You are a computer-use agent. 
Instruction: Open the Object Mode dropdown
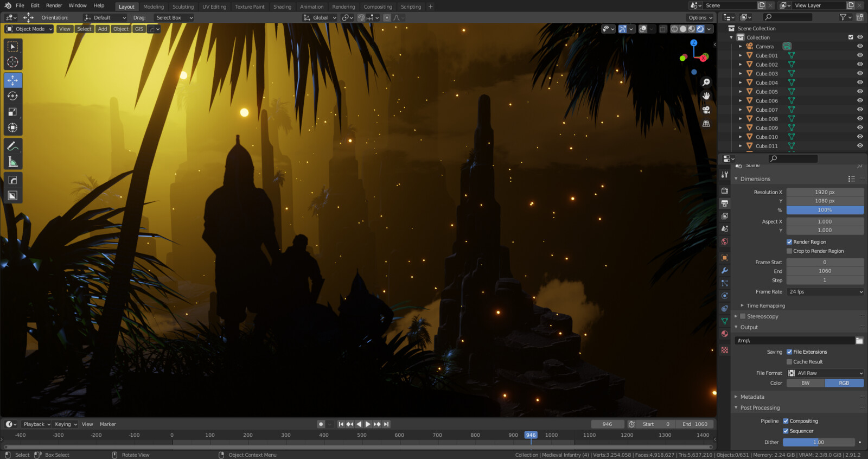click(x=29, y=29)
